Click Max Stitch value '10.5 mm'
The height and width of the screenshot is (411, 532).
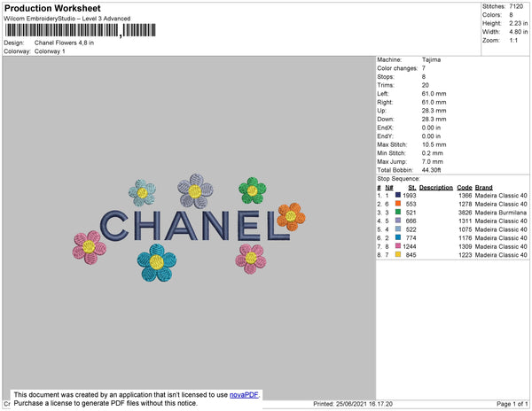(x=434, y=144)
